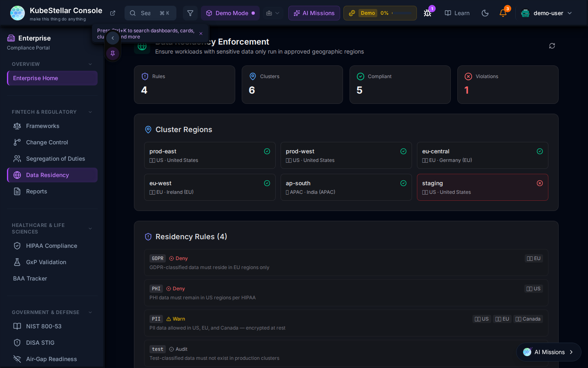Click the AI Missions button in header
This screenshot has height=368, width=588.
pyautogui.click(x=314, y=13)
